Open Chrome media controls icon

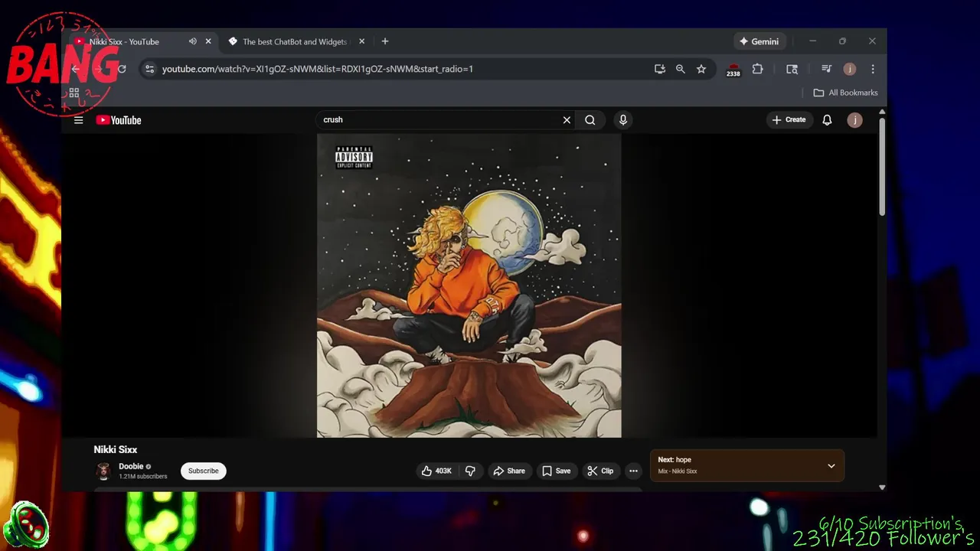point(826,69)
